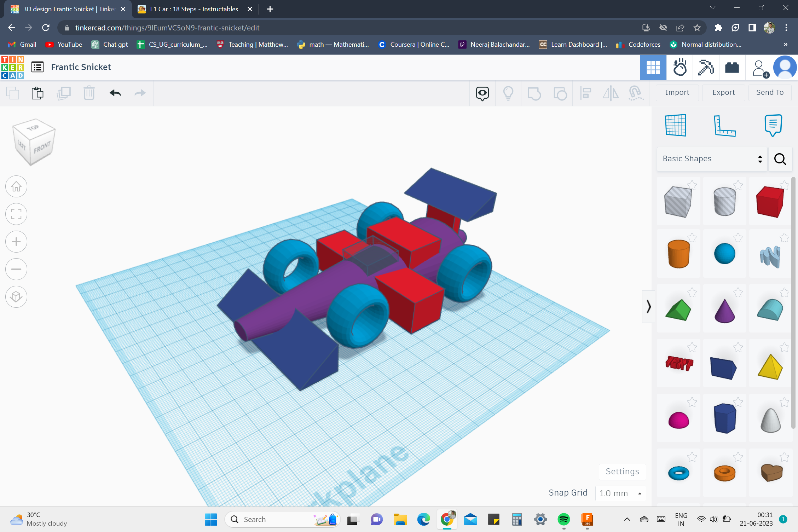Click the TOP face of view cube

[33, 128]
